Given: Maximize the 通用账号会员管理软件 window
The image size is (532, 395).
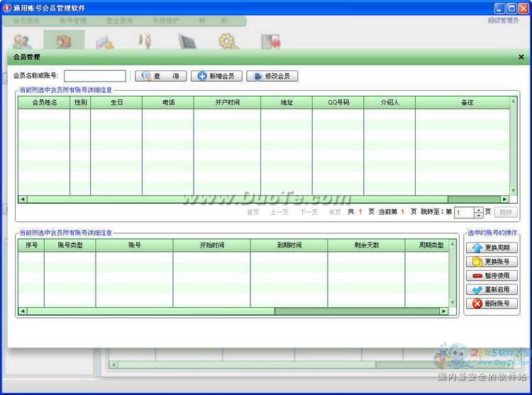Looking at the screenshot, I should (511, 8).
